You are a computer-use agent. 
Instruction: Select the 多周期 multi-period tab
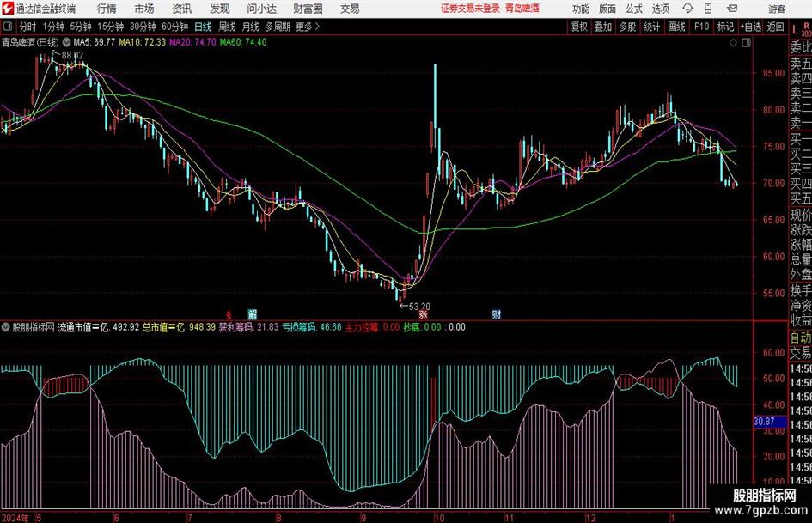point(278,27)
